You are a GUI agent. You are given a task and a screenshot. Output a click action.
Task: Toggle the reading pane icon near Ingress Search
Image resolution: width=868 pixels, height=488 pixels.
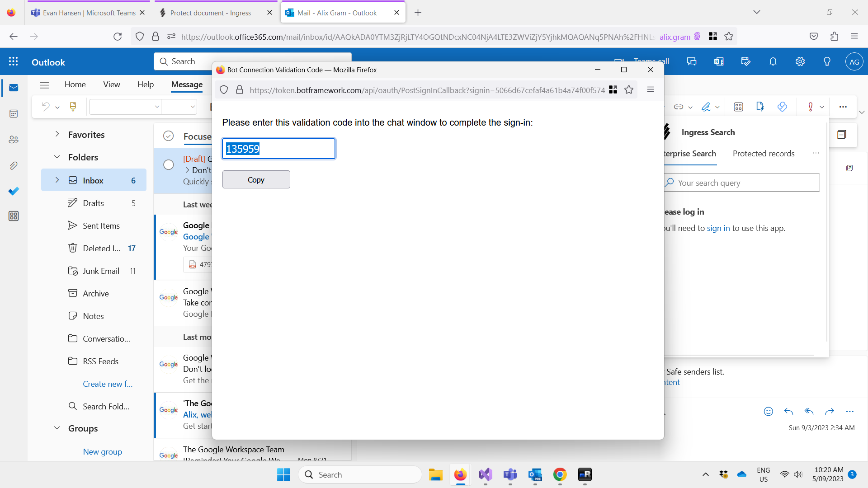tap(843, 135)
